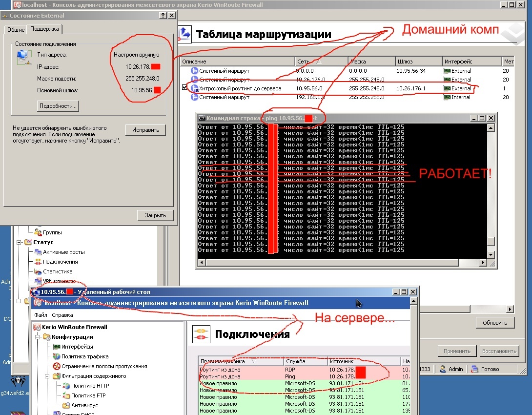Select Интерфейсы in remote console tree
This screenshot has width=532, height=415.
pyautogui.click(x=77, y=347)
